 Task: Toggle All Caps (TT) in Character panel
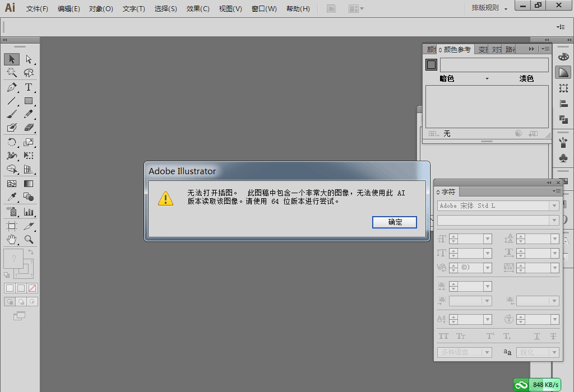point(443,336)
